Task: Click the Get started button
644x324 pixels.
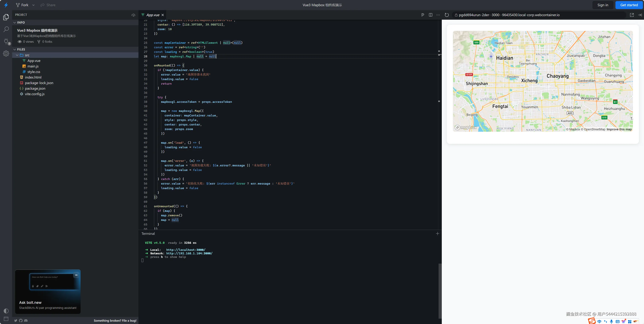Action: coord(629,5)
